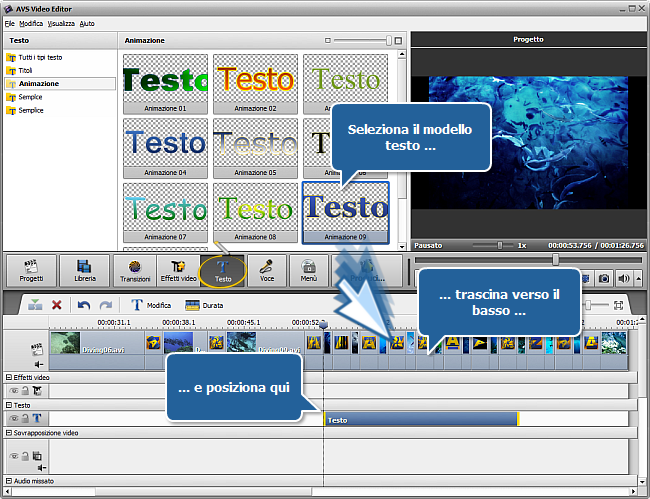650x499 pixels.
Task: Collapse the Effetti video track group
Action: (9, 377)
